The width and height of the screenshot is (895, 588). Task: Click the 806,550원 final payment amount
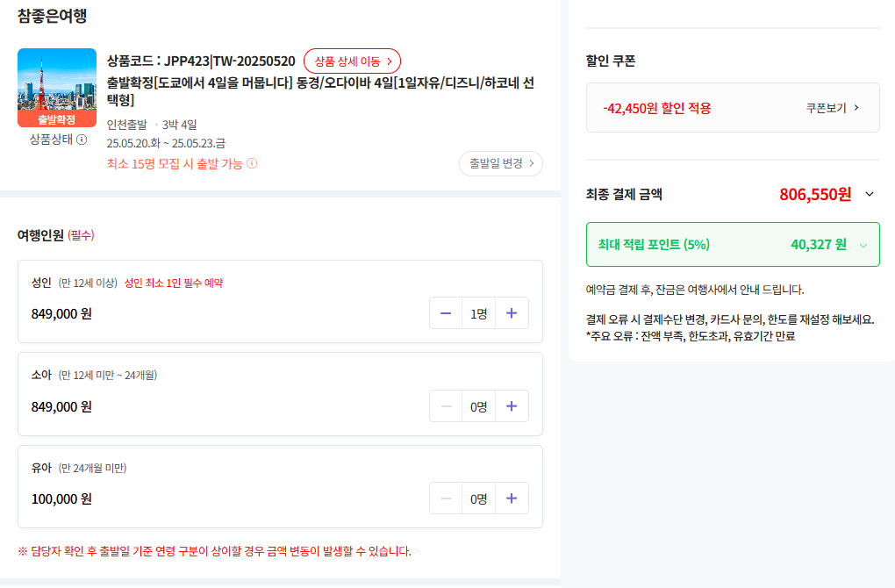click(x=815, y=194)
